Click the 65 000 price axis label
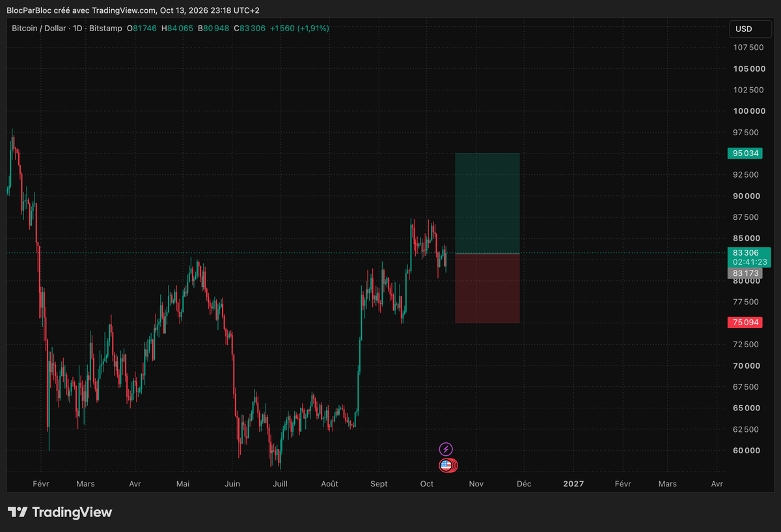Viewport: 781px width, 532px height. (746, 408)
